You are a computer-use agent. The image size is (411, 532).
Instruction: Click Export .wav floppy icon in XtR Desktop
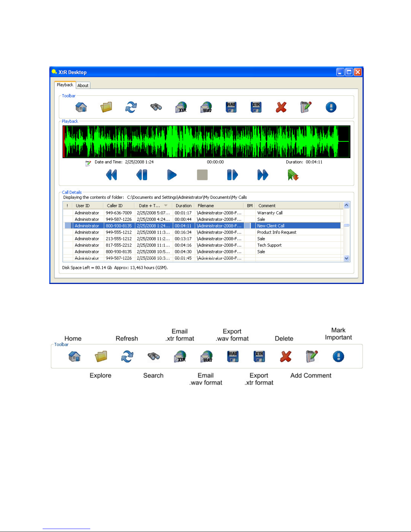(231, 107)
